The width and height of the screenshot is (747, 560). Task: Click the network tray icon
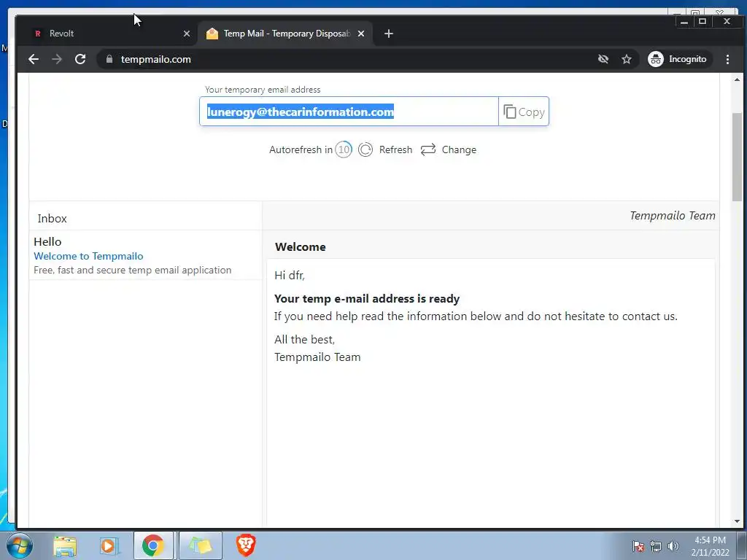tap(656, 546)
